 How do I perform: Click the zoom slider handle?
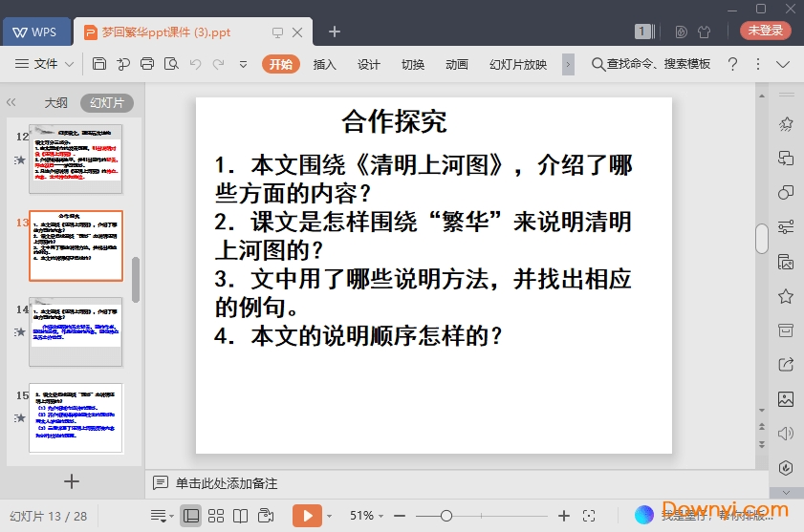coord(446,516)
